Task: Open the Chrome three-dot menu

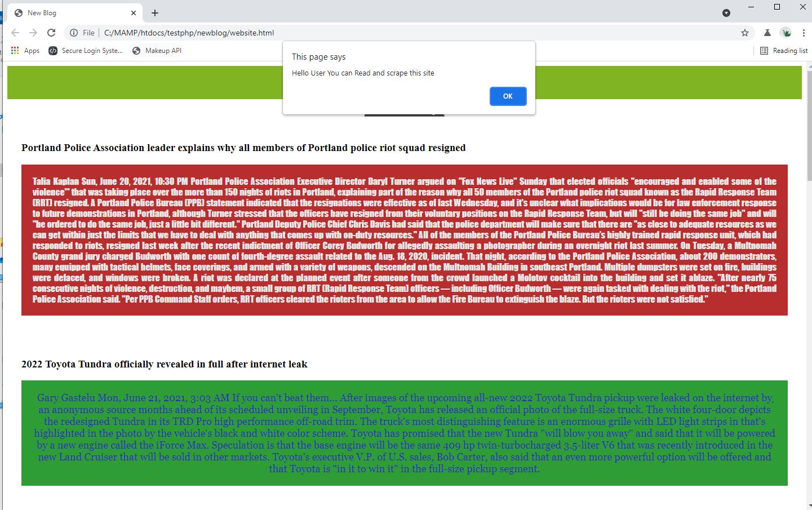Action: [804, 33]
